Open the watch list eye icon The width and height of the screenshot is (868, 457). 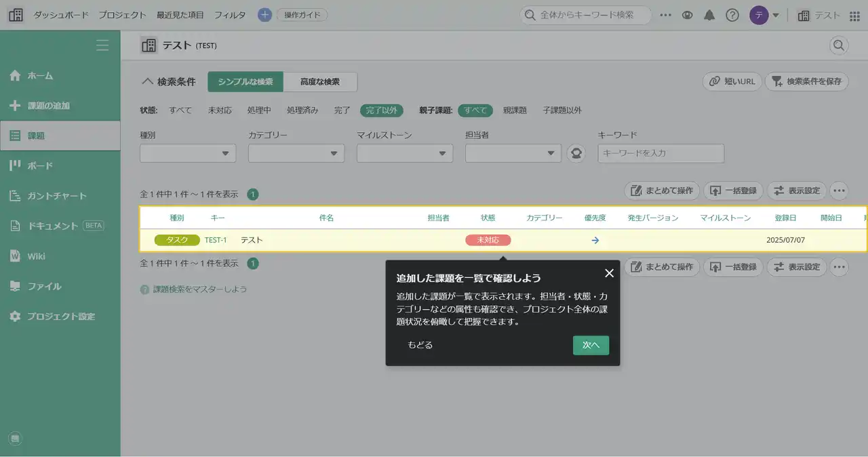(x=687, y=15)
